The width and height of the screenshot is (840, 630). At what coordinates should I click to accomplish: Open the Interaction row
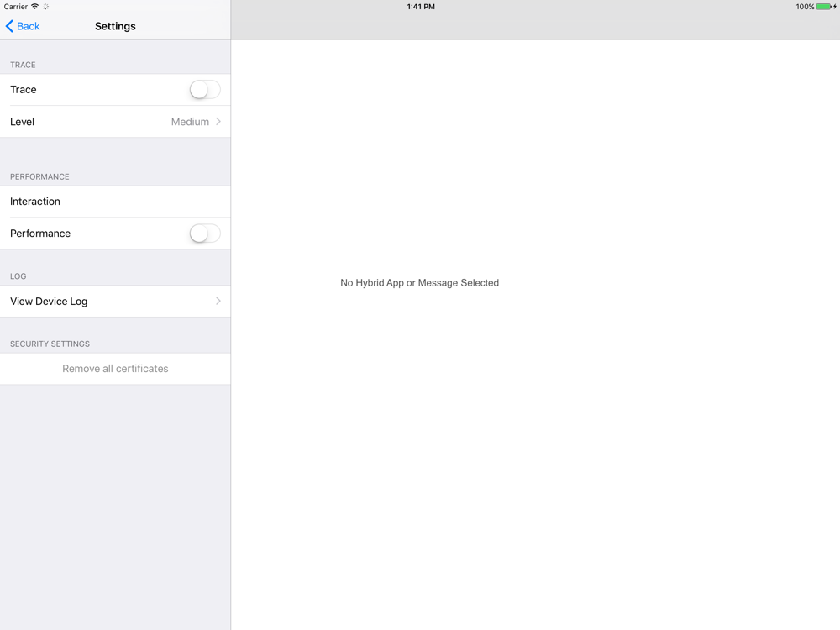pos(115,202)
